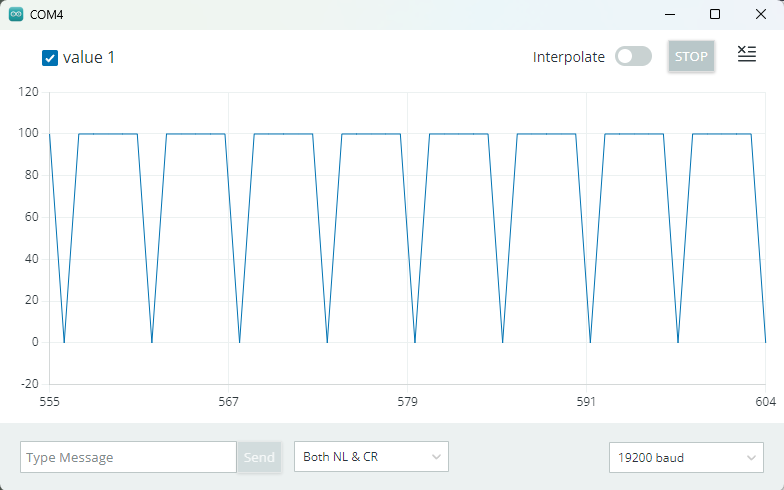
Task: Click the 567 x-axis tick label
Action: [228, 402]
